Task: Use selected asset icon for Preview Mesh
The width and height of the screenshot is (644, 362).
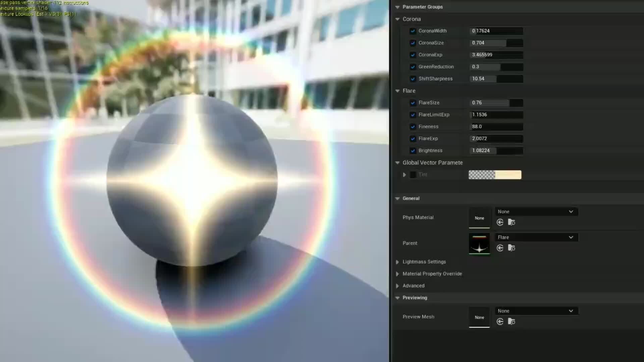Action: (500, 321)
